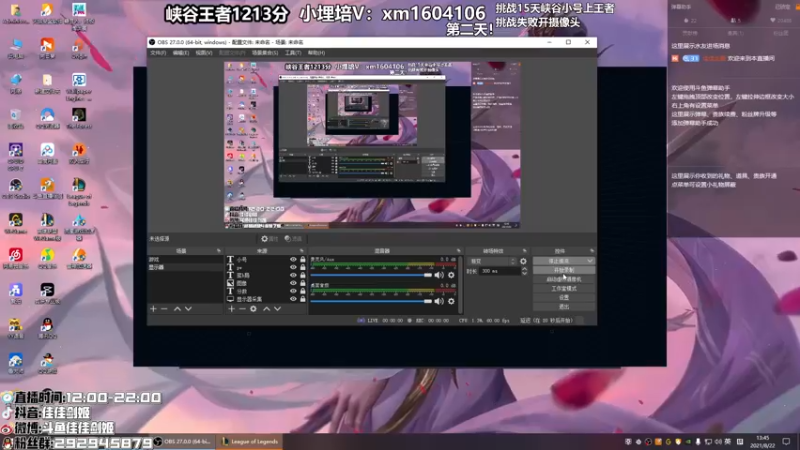Switch to League of Legends taskbar button
This screenshot has height=450, width=800.
click(251, 442)
